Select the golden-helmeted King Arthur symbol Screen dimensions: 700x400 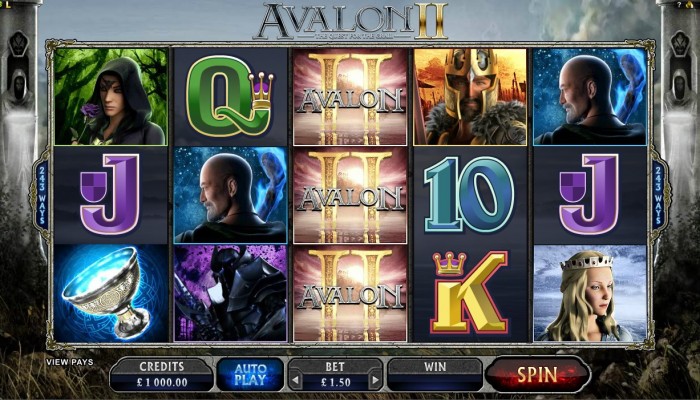(470, 96)
